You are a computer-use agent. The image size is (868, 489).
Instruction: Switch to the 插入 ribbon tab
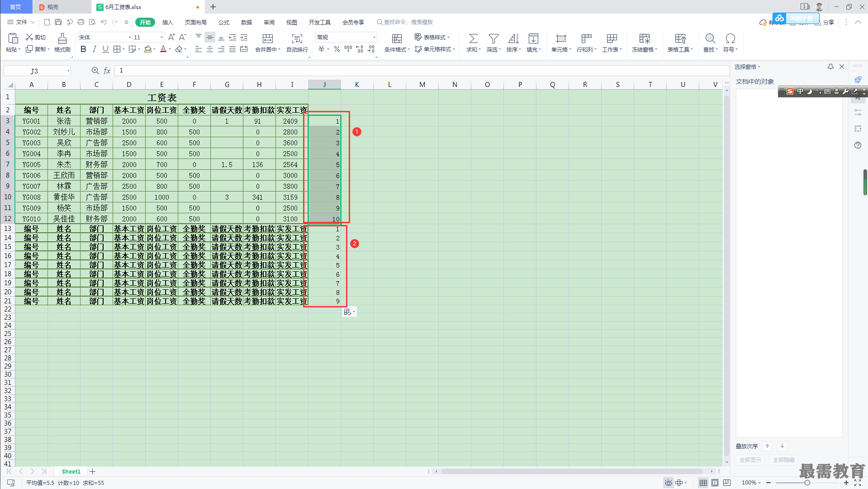pos(168,22)
